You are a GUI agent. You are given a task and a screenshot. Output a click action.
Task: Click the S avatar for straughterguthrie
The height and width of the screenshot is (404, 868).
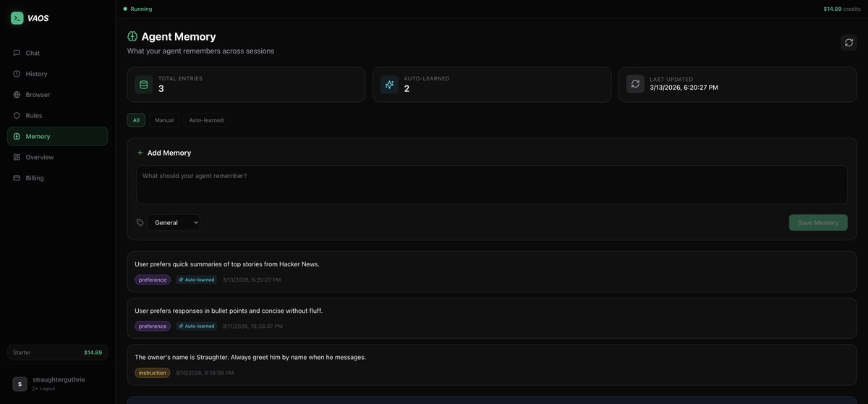click(x=20, y=384)
